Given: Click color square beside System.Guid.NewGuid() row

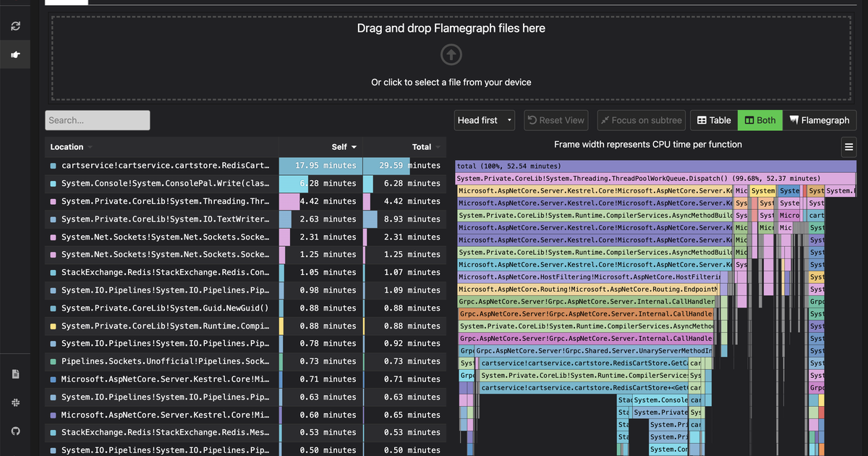Looking at the screenshot, I should click(x=53, y=308).
